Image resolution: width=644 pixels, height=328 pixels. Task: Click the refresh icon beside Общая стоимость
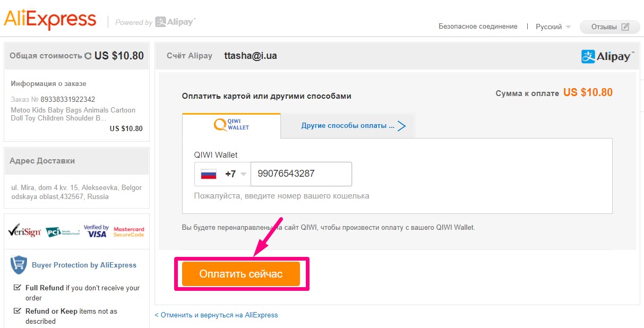88,56
